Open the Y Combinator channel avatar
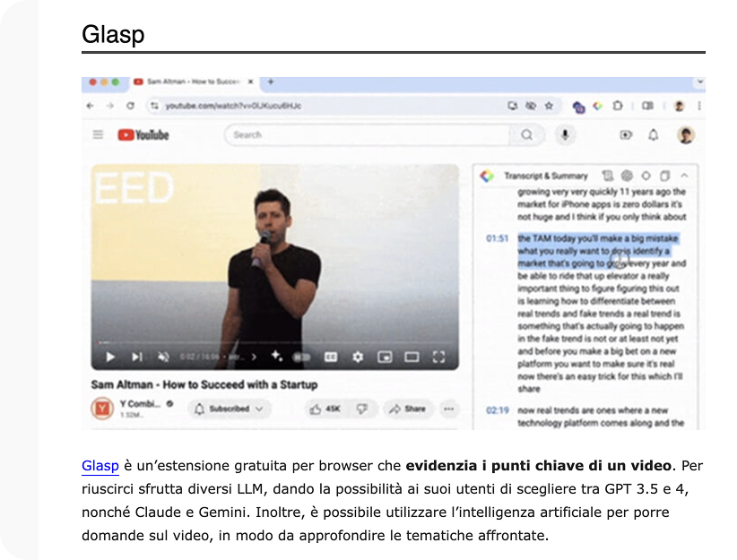Screen dimensions: 737x560 (102, 408)
